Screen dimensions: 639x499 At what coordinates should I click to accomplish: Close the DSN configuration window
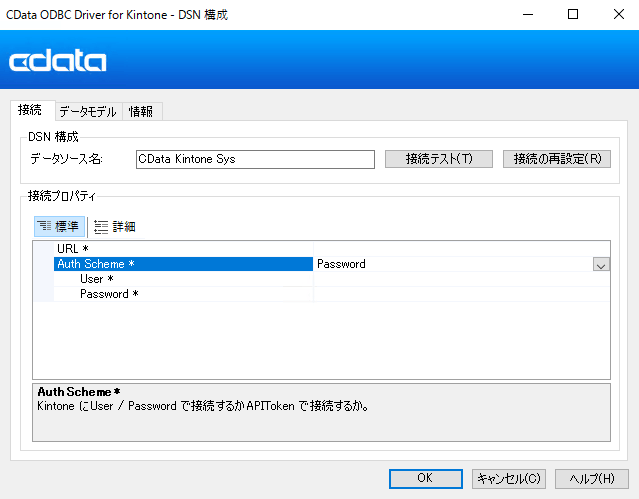617,15
